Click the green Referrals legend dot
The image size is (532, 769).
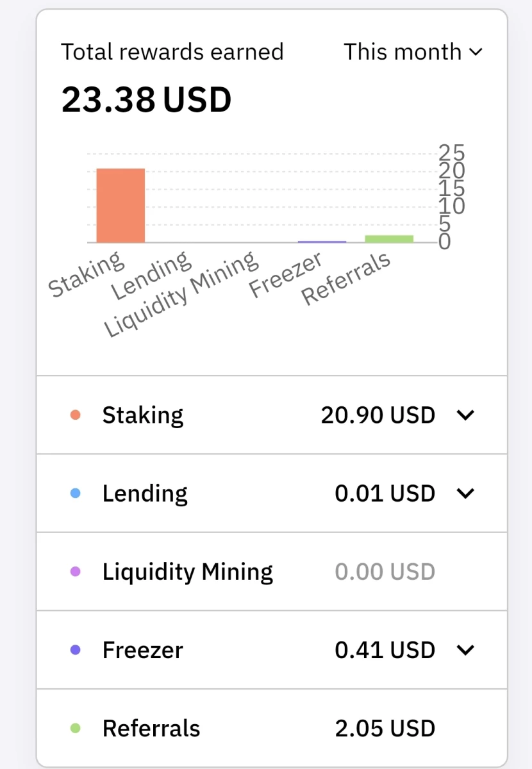[x=76, y=728]
